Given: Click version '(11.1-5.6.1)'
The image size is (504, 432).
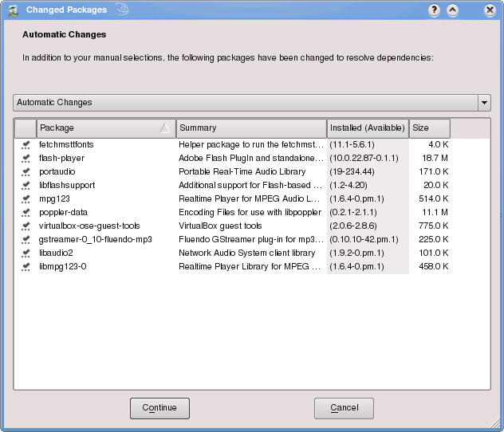Looking at the screenshot, I should pos(352,145).
